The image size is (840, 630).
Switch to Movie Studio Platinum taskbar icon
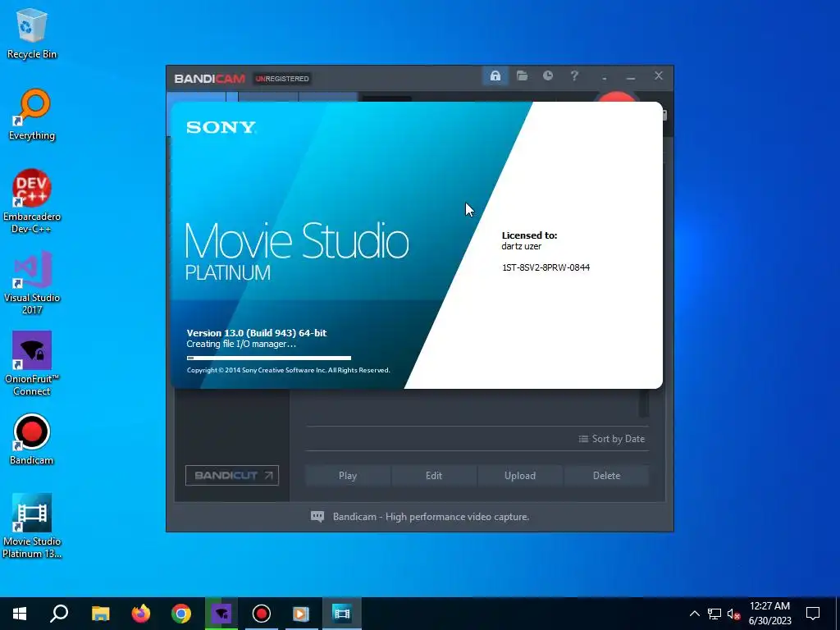[x=341, y=614]
